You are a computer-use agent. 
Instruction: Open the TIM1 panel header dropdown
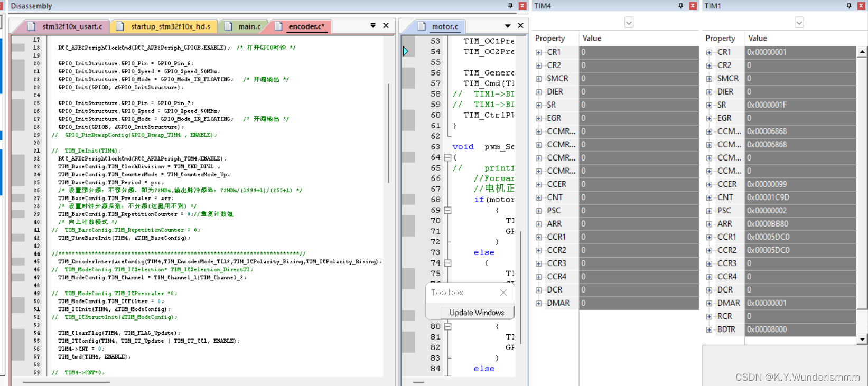[799, 22]
